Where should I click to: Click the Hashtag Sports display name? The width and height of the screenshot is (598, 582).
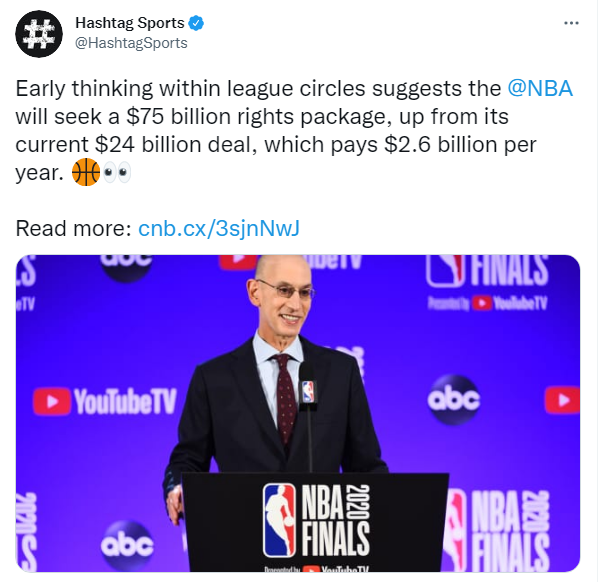[130, 23]
